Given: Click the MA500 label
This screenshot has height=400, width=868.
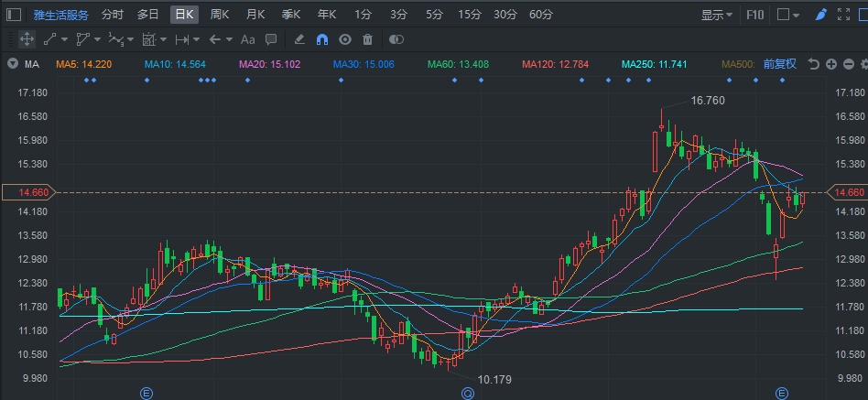Looking at the screenshot, I should click(739, 64).
